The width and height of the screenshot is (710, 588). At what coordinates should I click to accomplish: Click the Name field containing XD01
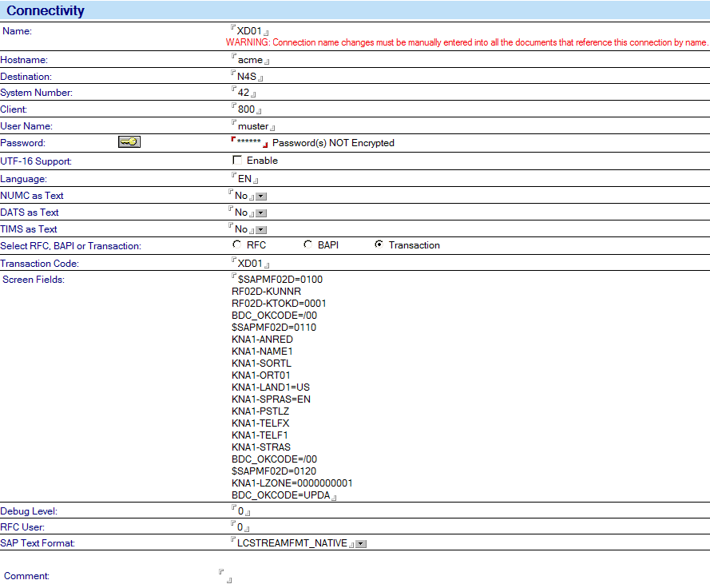click(x=249, y=30)
